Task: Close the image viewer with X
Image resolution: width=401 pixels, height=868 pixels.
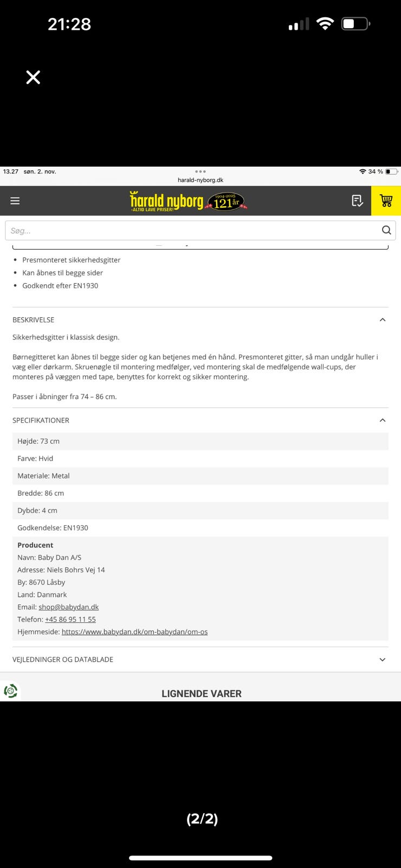Action: [x=33, y=78]
